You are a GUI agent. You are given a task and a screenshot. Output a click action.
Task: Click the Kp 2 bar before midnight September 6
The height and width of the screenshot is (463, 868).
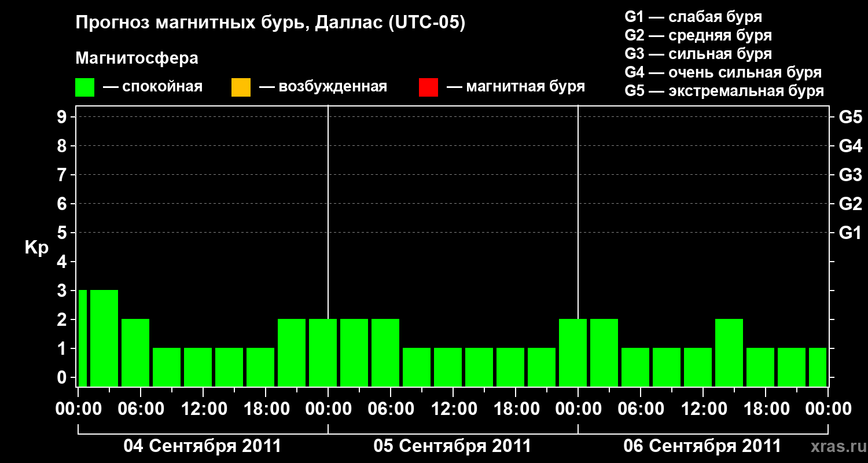click(x=573, y=352)
